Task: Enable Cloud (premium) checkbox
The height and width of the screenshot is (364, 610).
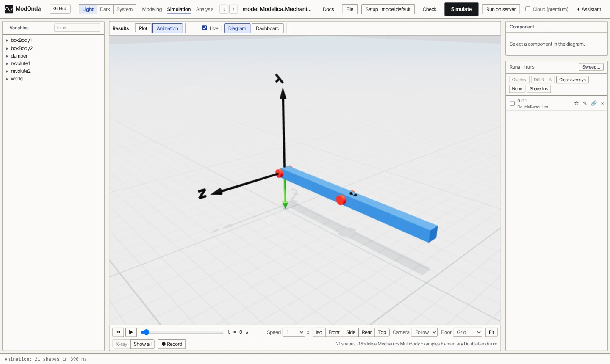Action: 528,9
